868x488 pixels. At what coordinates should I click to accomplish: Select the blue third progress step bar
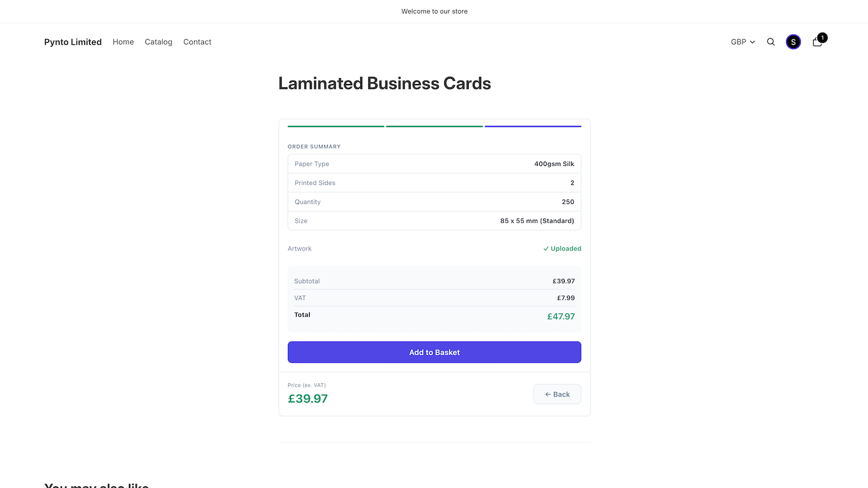tap(533, 126)
